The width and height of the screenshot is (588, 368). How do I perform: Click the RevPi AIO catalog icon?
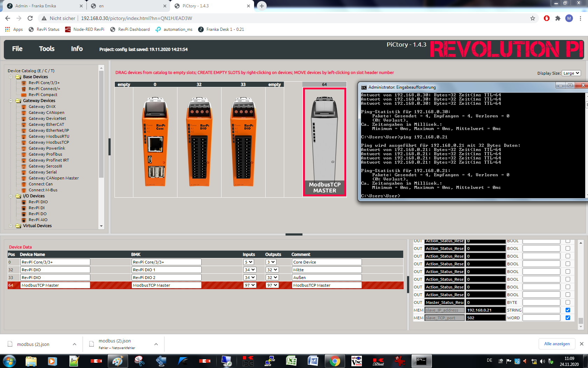pos(24,220)
